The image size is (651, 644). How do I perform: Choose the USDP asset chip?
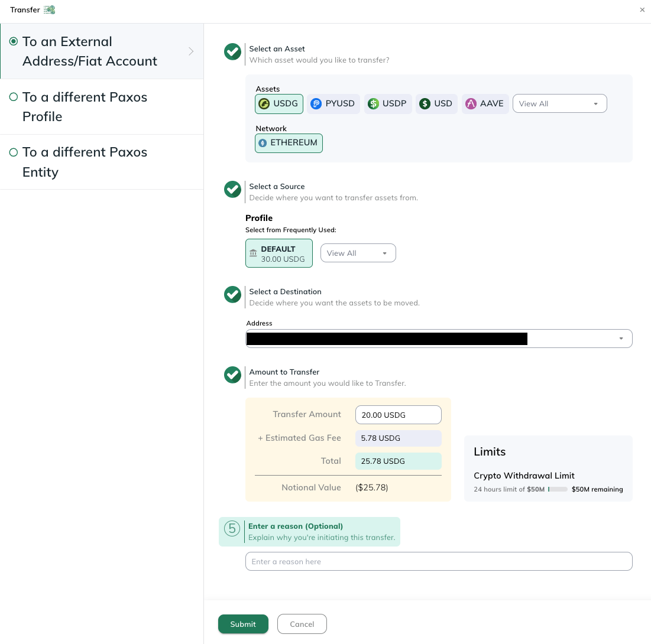tap(388, 104)
